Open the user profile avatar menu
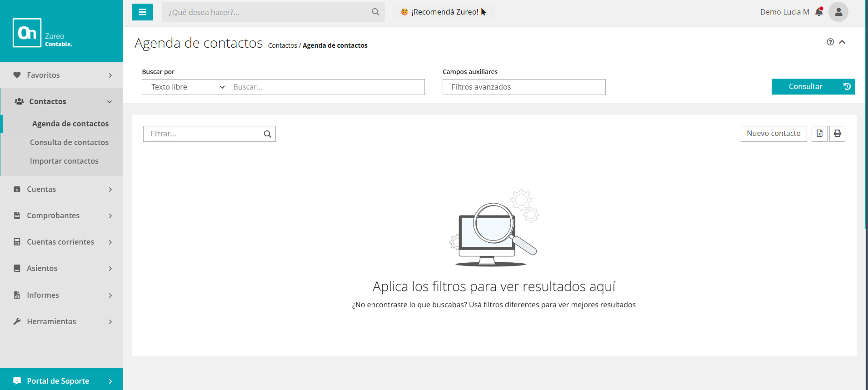 (x=838, y=12)
